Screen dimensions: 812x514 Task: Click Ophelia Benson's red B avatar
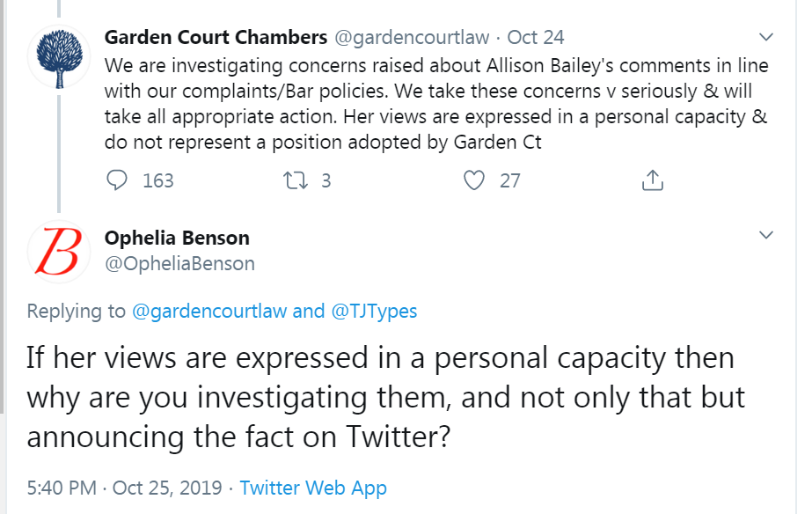[59, 250]
